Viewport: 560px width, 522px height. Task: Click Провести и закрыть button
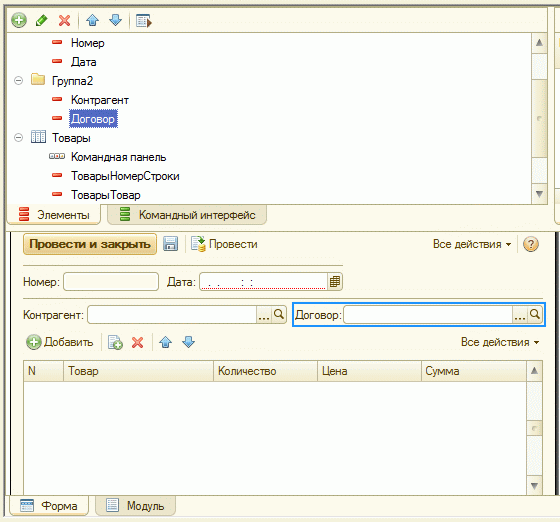90,244
